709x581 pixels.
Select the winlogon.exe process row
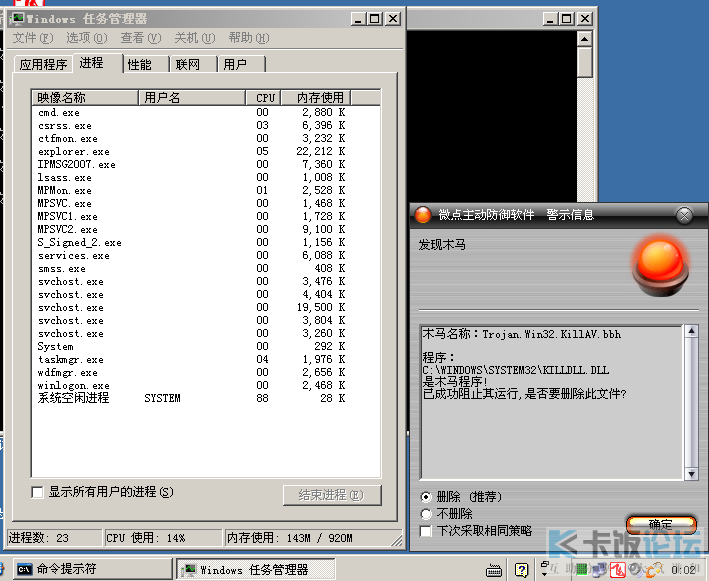(x=206, y=386)
